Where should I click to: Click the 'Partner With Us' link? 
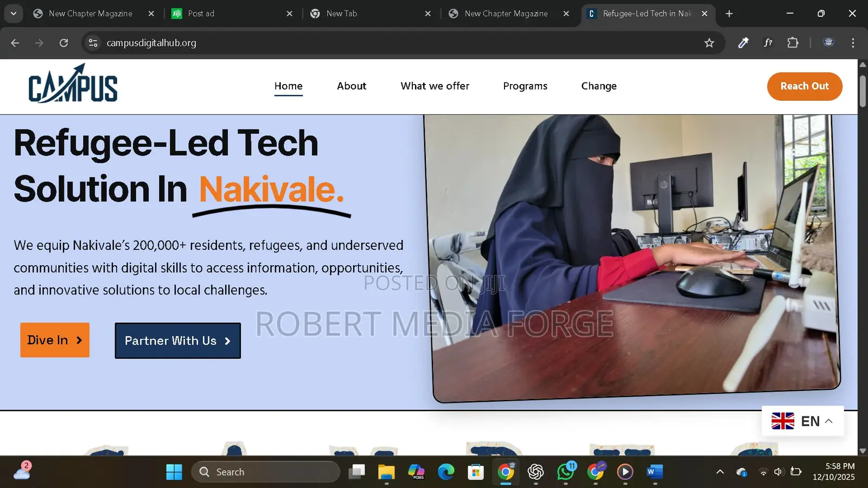click(x=177, y=341)
